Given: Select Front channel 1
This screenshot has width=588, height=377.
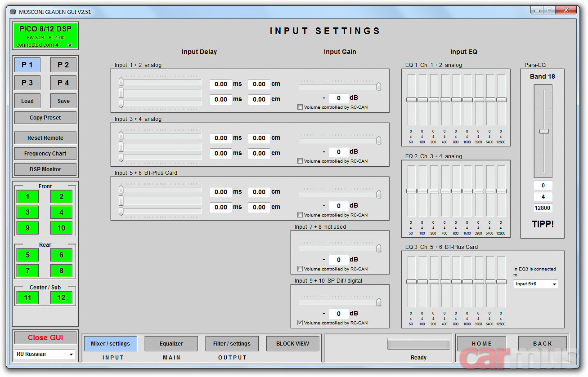Looking at the screenshot, I should (27, 196).
